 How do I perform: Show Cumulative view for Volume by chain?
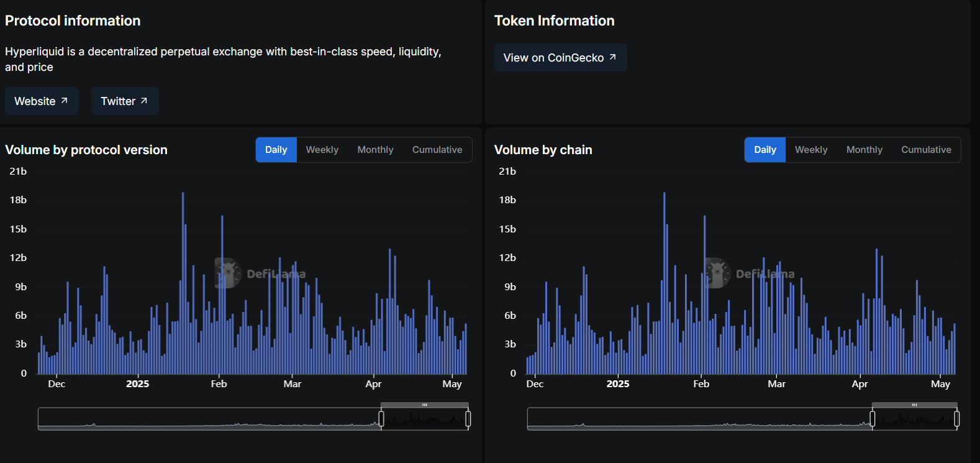[926, 150]
